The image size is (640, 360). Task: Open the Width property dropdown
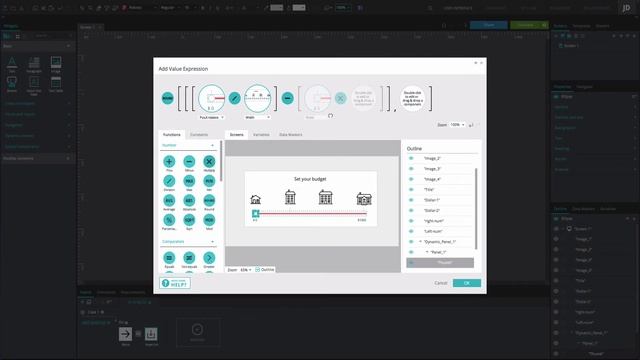258,118
